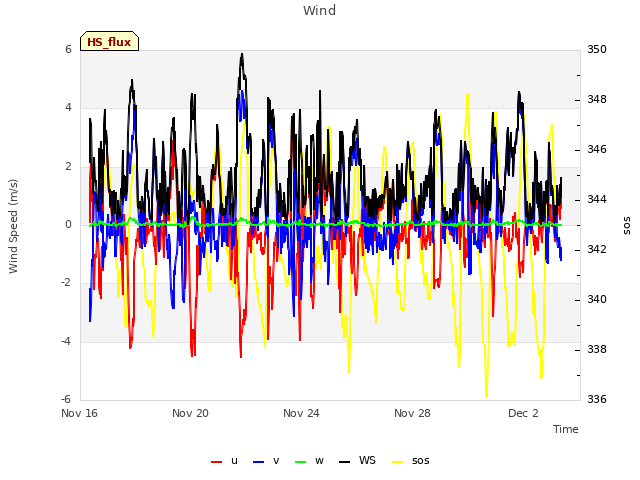Click the right sos axis label
This screenshot has height=480, width=640.
[627, 226]
